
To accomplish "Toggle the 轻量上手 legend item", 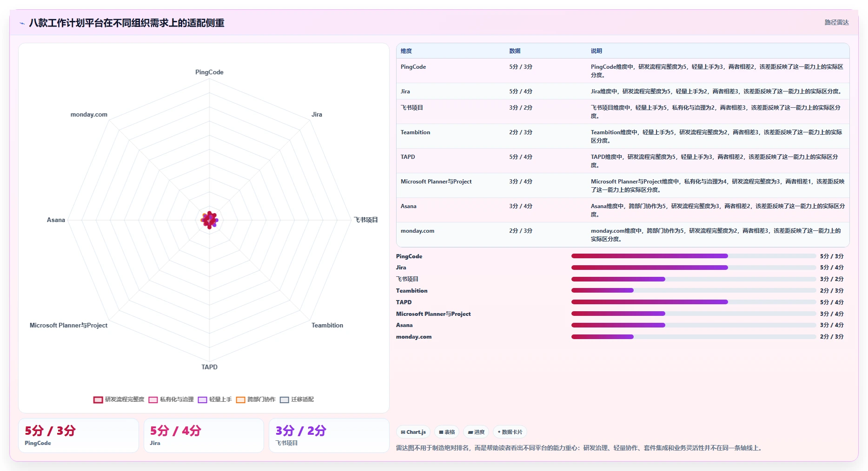I will click(215, 399).
